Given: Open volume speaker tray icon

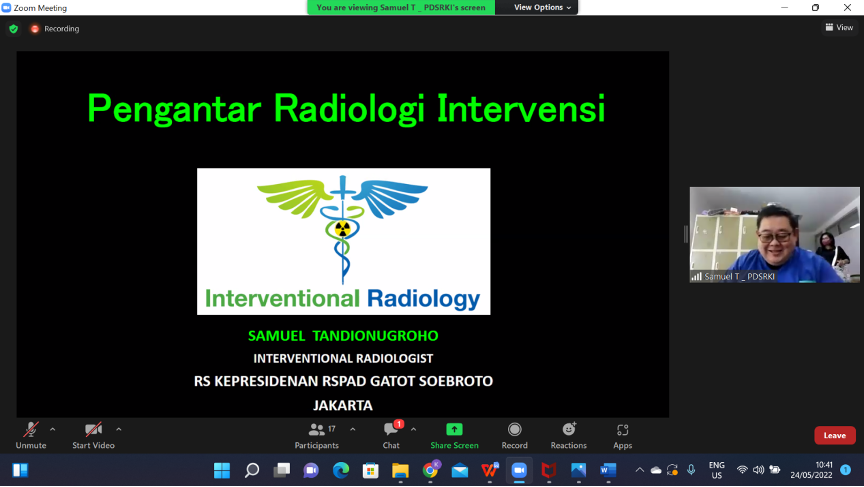Looking at the screenshot, I should 759,470.
